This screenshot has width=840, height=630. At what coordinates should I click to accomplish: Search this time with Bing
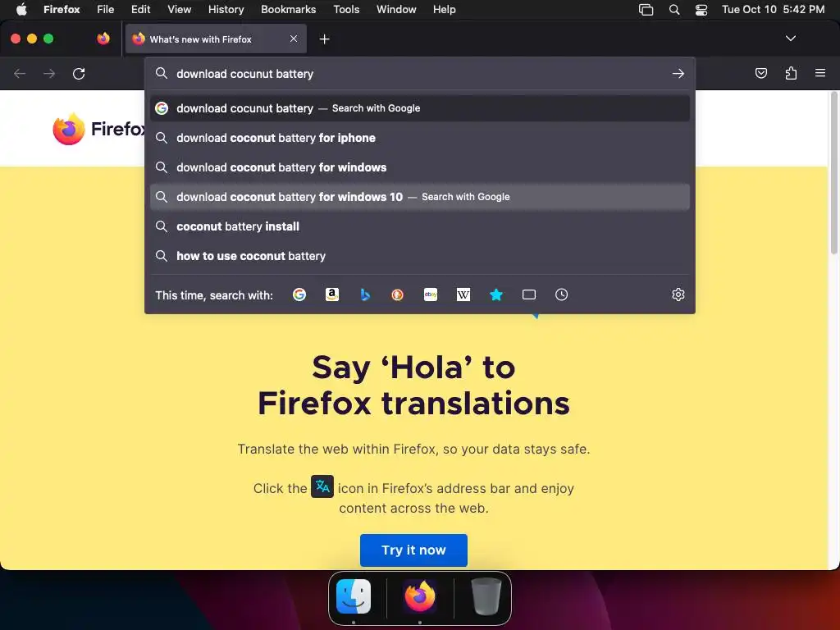365,294
